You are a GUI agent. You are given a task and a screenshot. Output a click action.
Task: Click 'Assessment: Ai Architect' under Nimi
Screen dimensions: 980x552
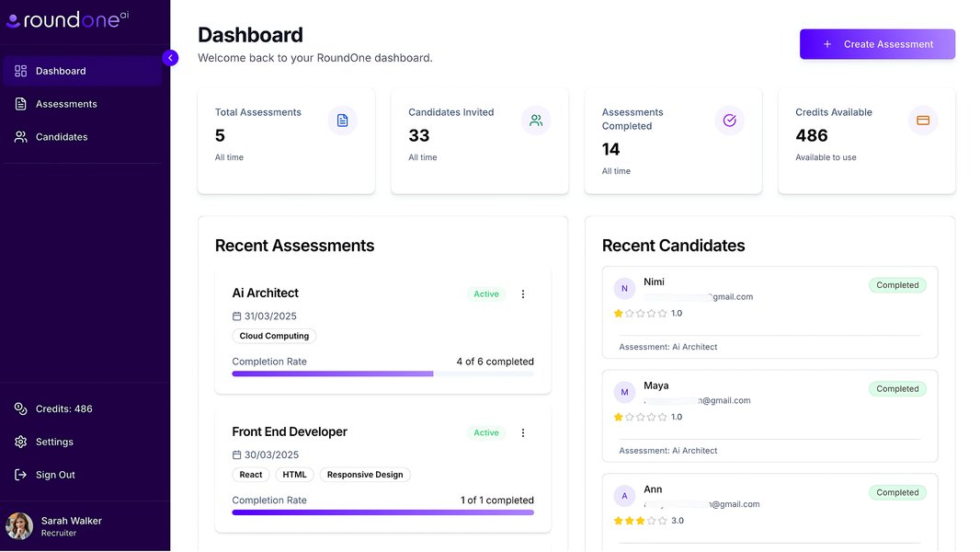pos(668,347)
